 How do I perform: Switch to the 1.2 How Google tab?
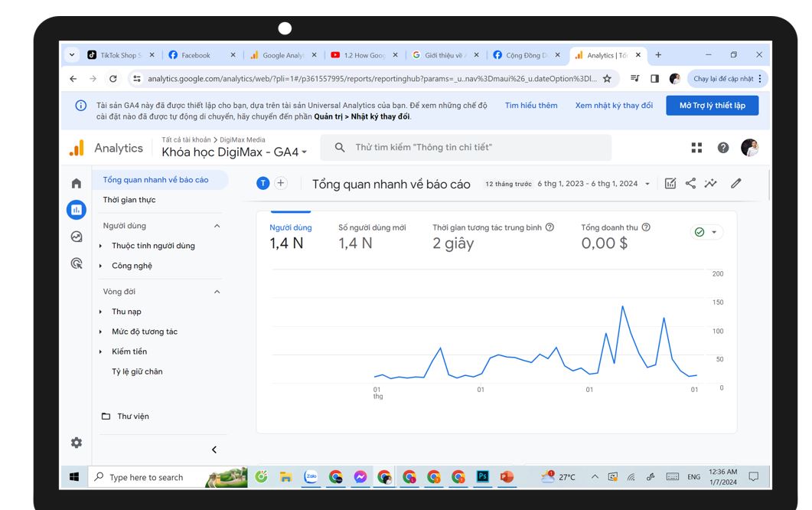point(364,55)
